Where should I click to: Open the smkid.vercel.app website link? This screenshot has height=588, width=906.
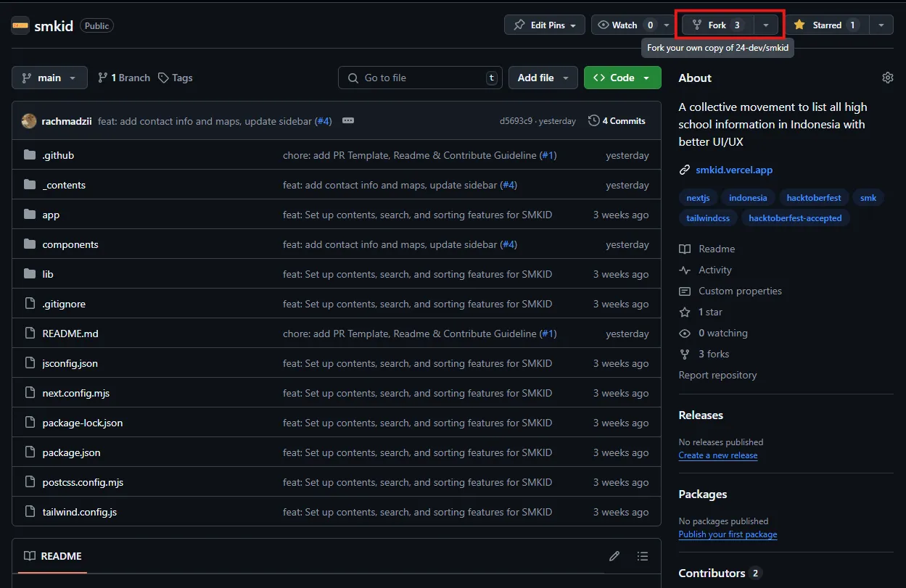(734, 170)
